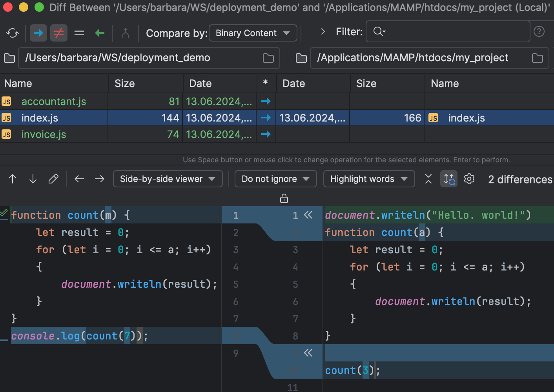Sort by the right Date column header
The width and height of the screenshot is (554, 392).
coord(313,83)
